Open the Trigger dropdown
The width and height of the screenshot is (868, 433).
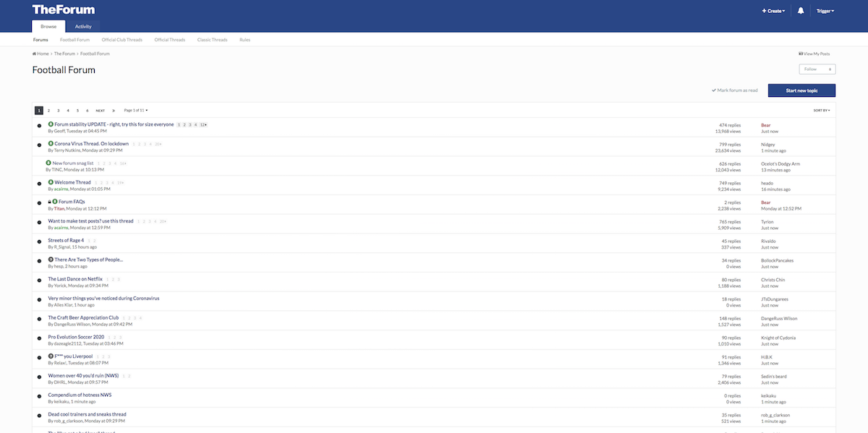[x=824, y=10]
